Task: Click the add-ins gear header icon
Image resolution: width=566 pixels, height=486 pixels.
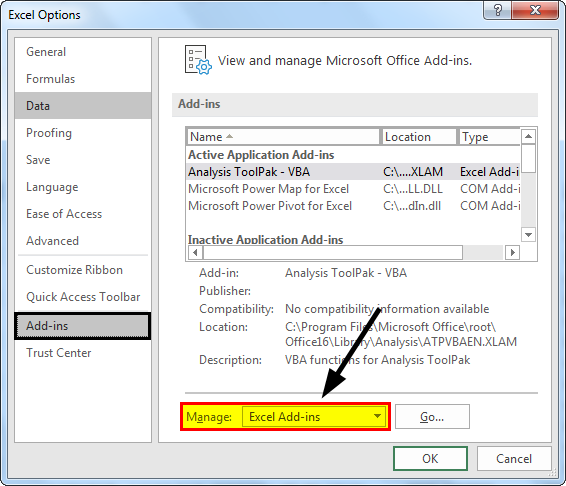Action: point(198,60)
